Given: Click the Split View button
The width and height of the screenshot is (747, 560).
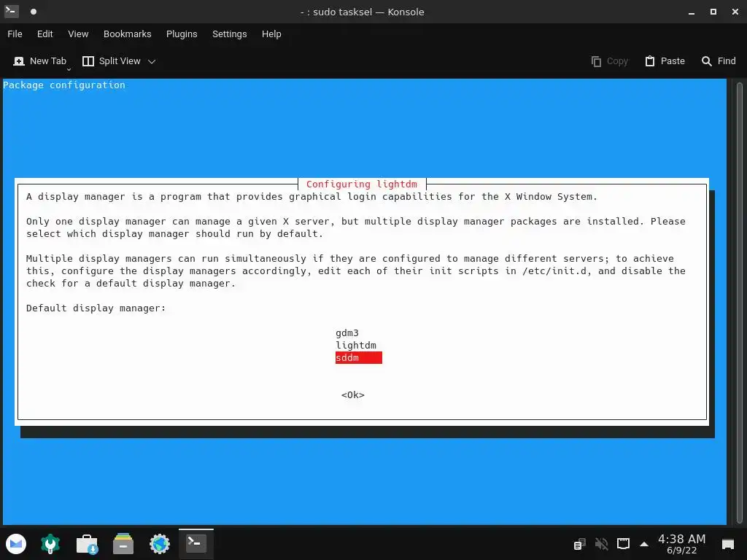Looking at the screenshot, I should (112, 61).
